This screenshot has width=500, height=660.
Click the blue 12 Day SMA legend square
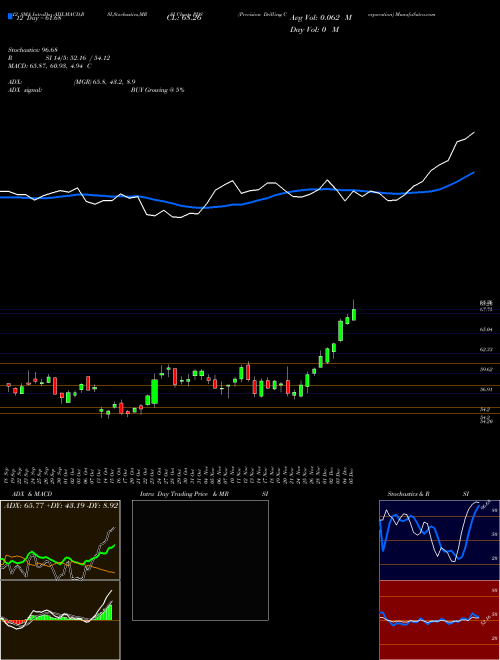tap(10, 16)
